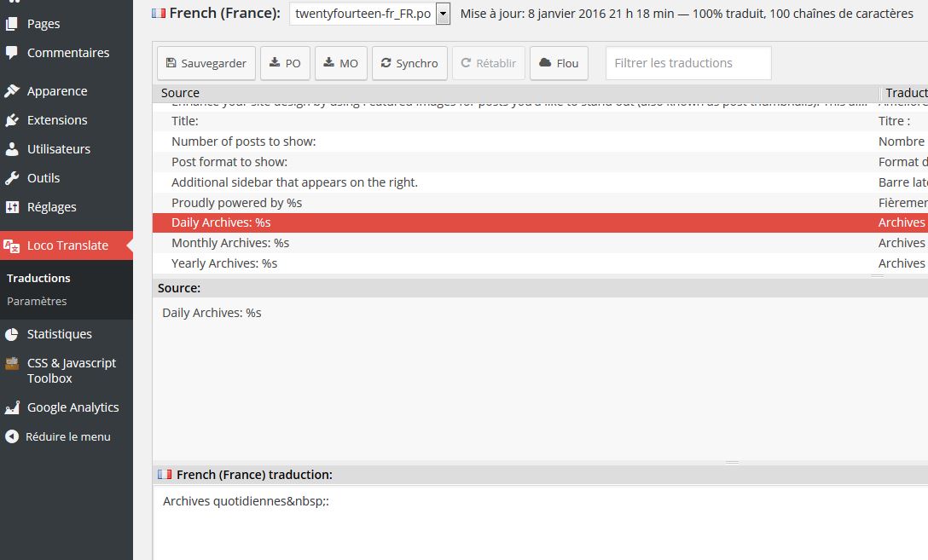Click the Commentaires speech bubble icon
Image resolution: width=928 pixels, height=560 pixels.
tap(11, 53)
